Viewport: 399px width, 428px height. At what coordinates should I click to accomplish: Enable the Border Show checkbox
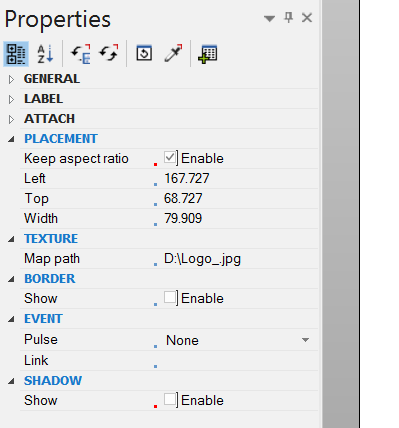pyautogui.click(x=170, y=298)
